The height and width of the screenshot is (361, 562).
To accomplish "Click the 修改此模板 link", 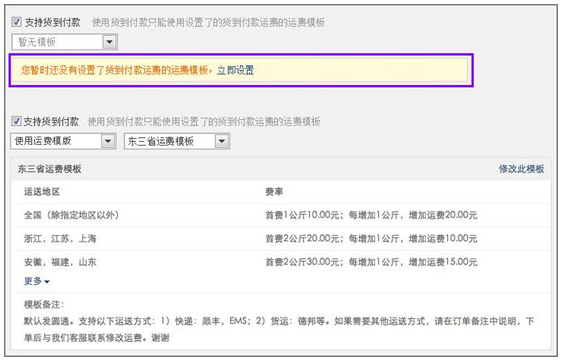I will click(521, 168).
